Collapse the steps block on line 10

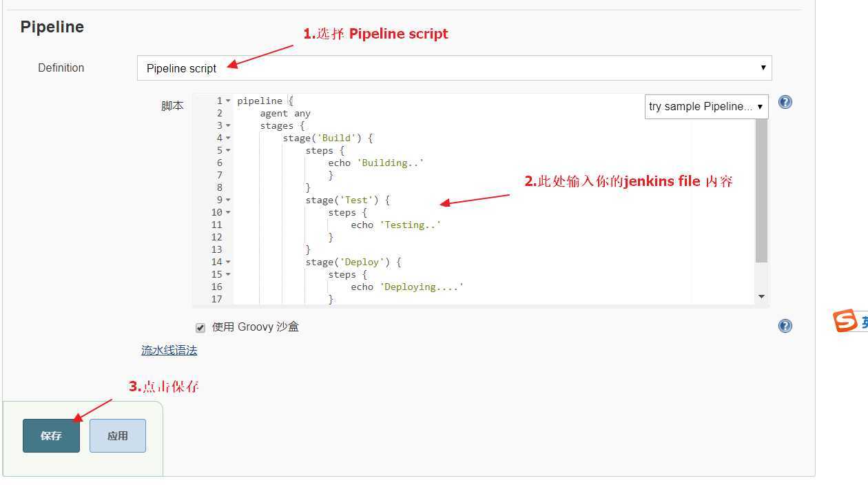click(228, 213)
